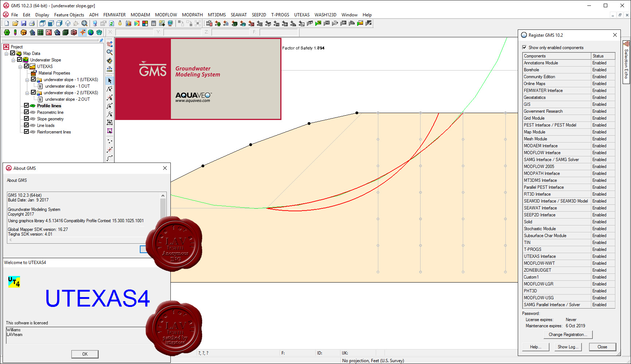Open the MODFLOW menu
This screenshot has height=364, width=631.
pos(166,15)
